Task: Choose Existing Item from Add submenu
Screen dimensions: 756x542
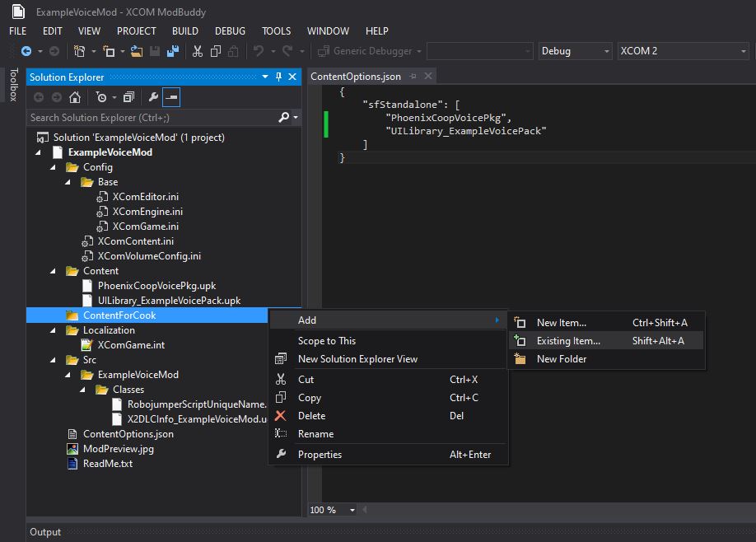Action: [568, 341]
